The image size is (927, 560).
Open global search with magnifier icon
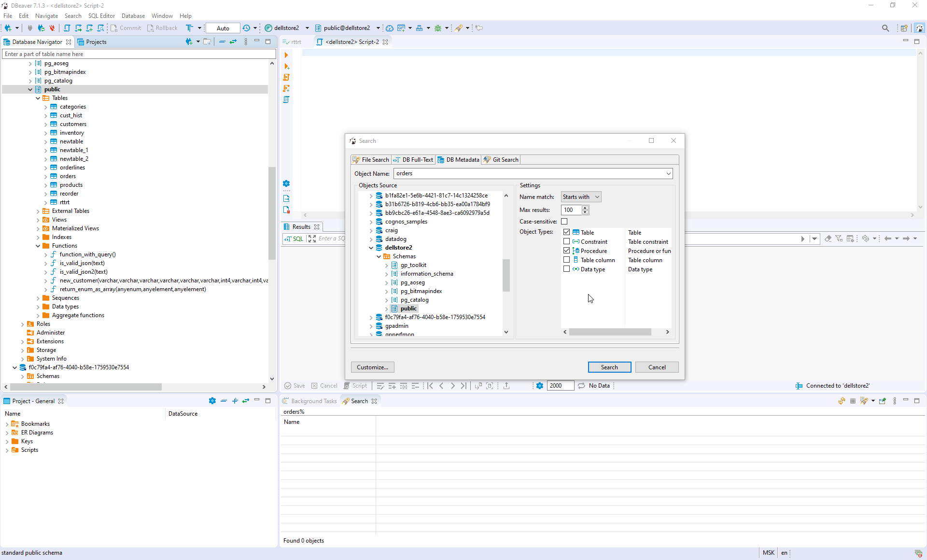pyautogui.click(x=886, y=28)
